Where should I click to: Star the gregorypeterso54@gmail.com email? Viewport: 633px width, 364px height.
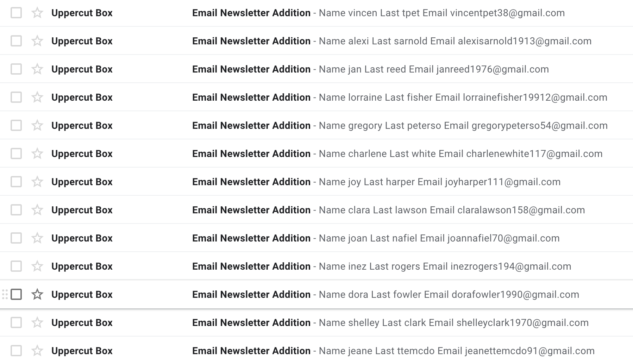click(x=37, y=126)
